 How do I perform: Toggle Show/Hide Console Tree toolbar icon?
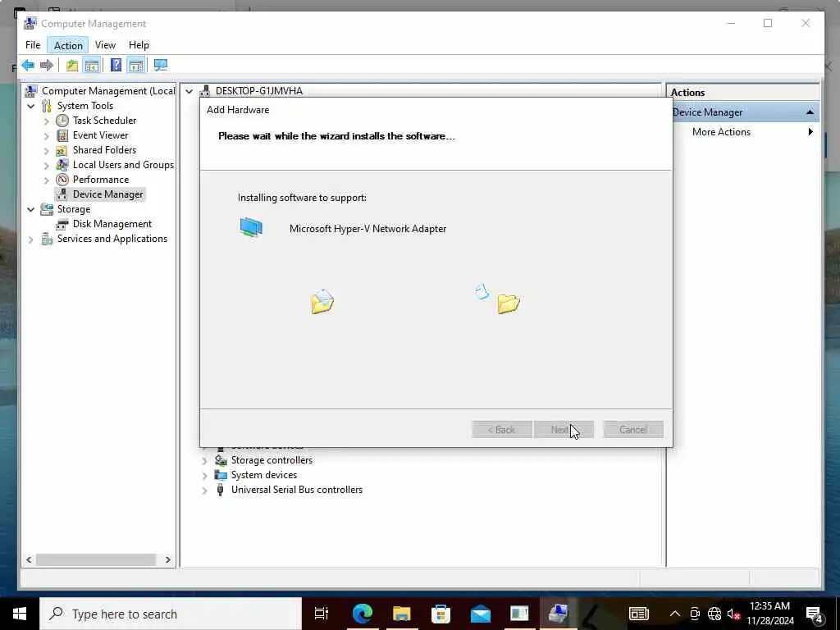click(92, 66)
